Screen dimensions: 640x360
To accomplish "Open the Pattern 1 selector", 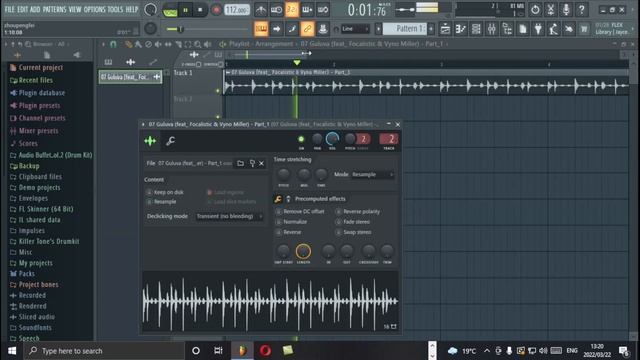I will [405, 29].
